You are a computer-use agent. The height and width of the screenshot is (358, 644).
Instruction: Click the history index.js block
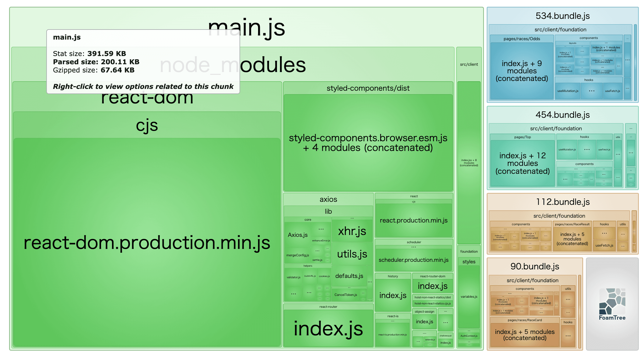point(393,295)
